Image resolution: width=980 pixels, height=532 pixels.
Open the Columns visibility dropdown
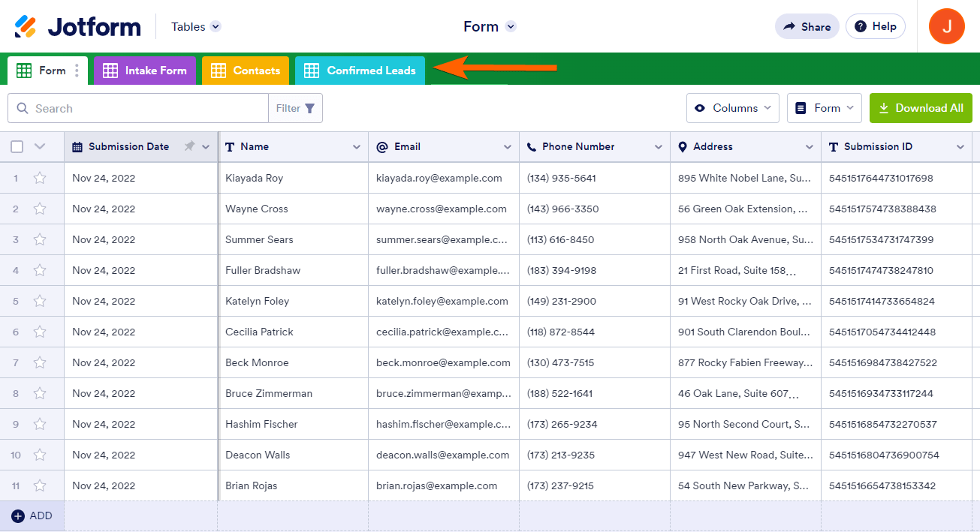[732, 108]
